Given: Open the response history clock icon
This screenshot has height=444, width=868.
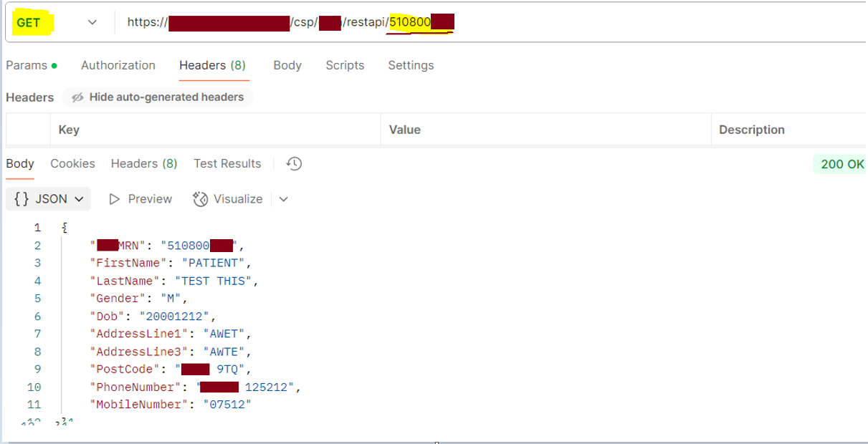Looking at the screenshot, I should pos(294,164).
